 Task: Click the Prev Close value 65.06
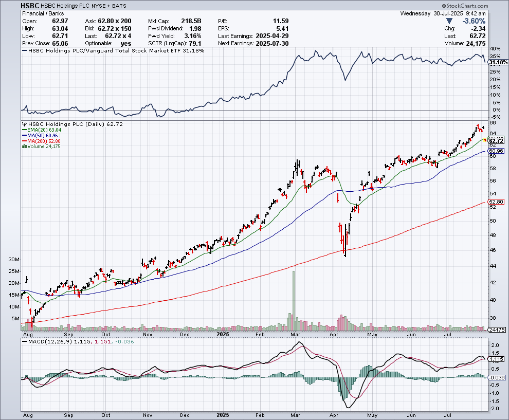coord(60,44)
